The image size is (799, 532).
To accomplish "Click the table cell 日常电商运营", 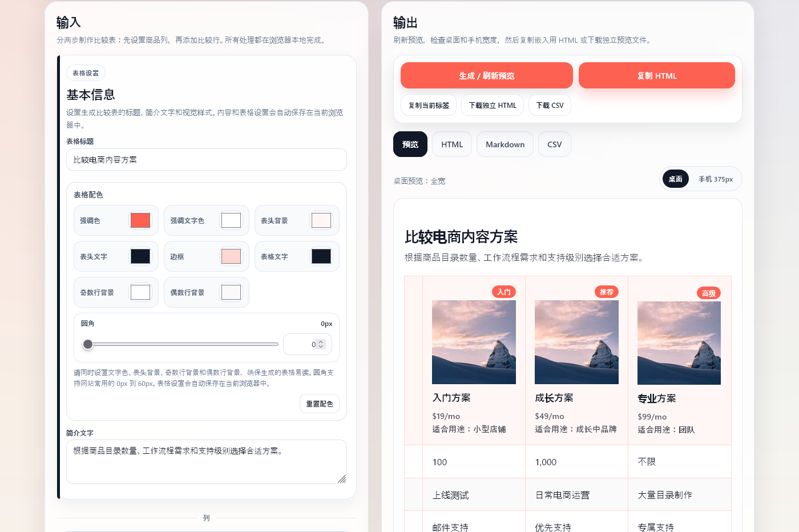I will 576,495.
